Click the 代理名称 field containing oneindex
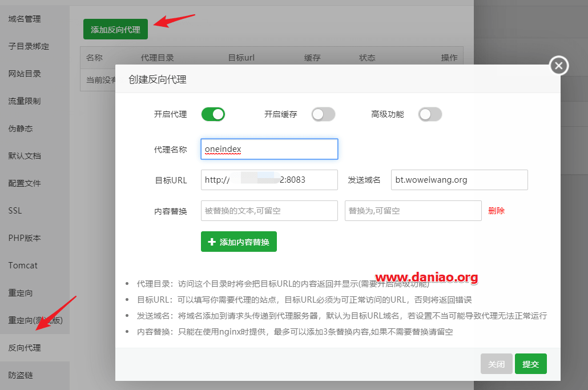588x390 pixels. [x=269, y=149]
